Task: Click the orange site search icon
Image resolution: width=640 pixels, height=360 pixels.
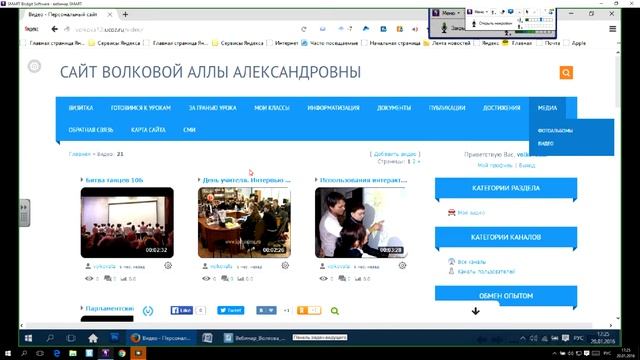Action: (x=566, y=73)
